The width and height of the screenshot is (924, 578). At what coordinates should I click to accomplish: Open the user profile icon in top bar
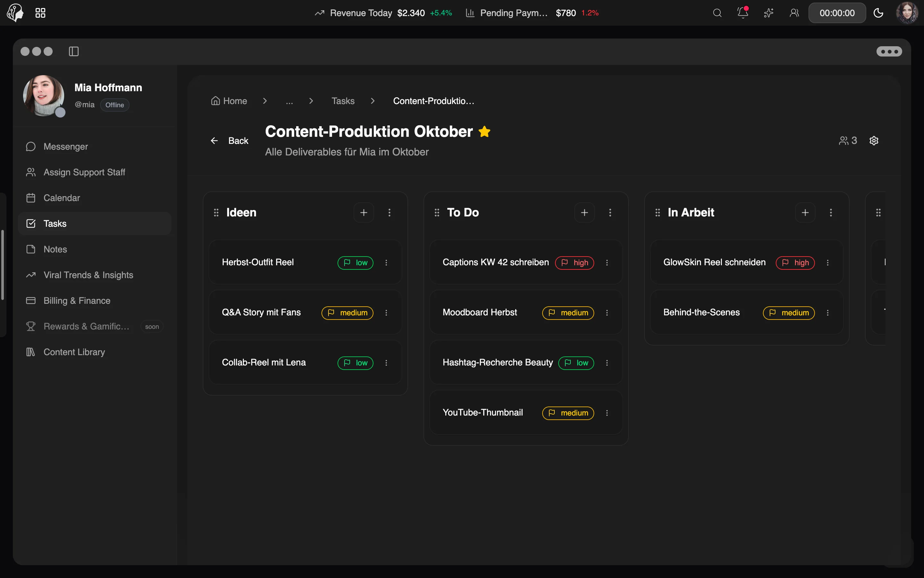coord(794,13)
